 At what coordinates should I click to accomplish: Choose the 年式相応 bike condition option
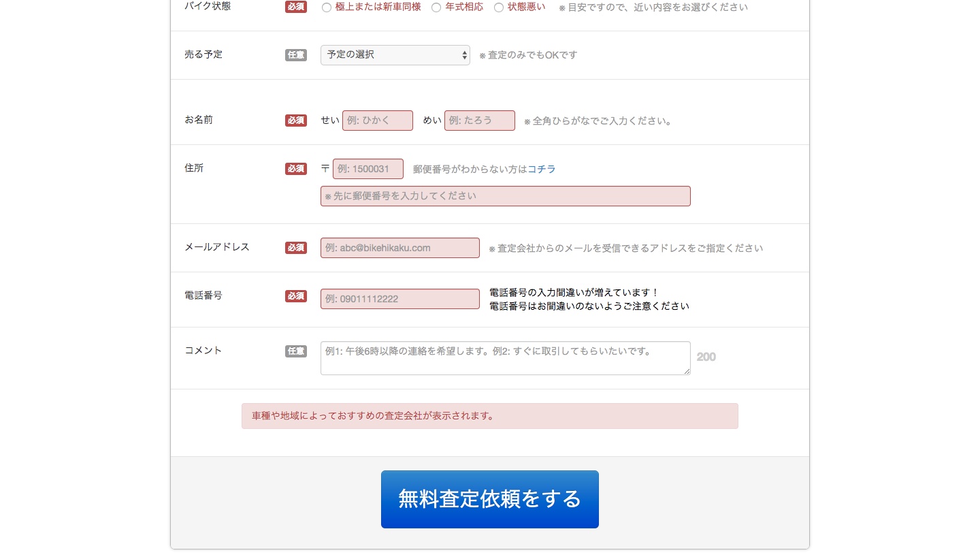point(436,7)
